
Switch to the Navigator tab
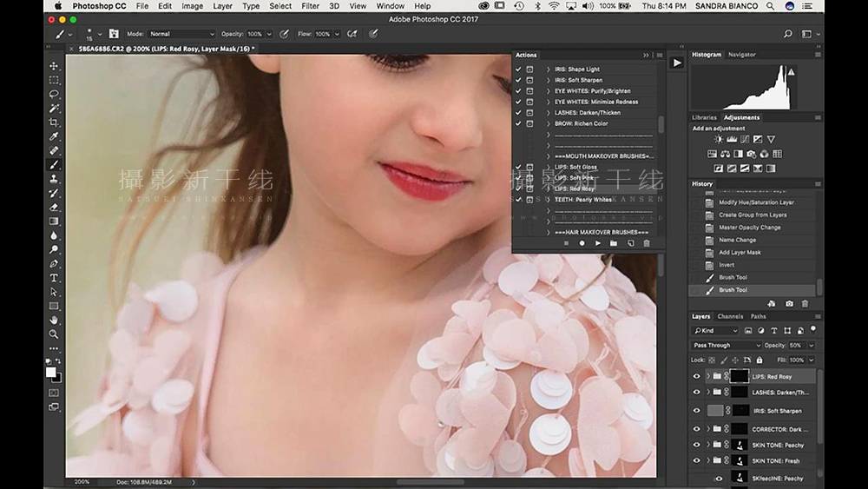(742, 55)
